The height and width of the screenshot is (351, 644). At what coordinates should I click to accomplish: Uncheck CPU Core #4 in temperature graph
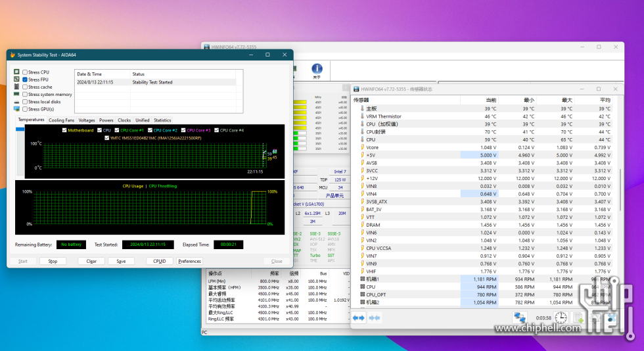pos(216,130)
